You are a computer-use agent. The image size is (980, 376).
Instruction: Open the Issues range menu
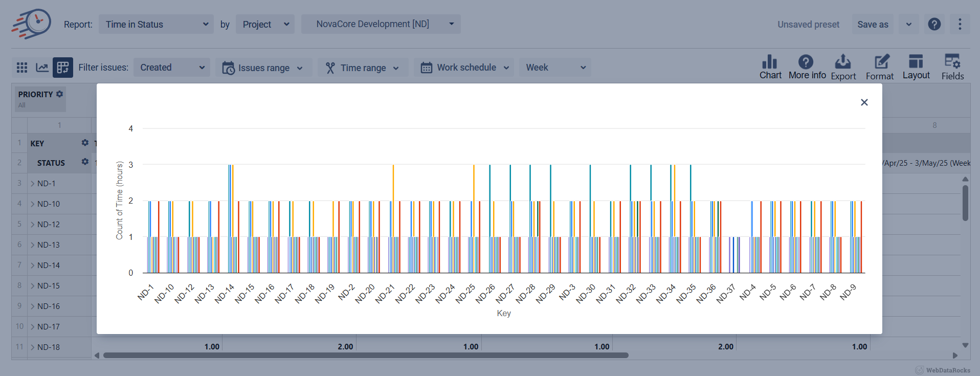pyautogui.click(x=263, y=68)
